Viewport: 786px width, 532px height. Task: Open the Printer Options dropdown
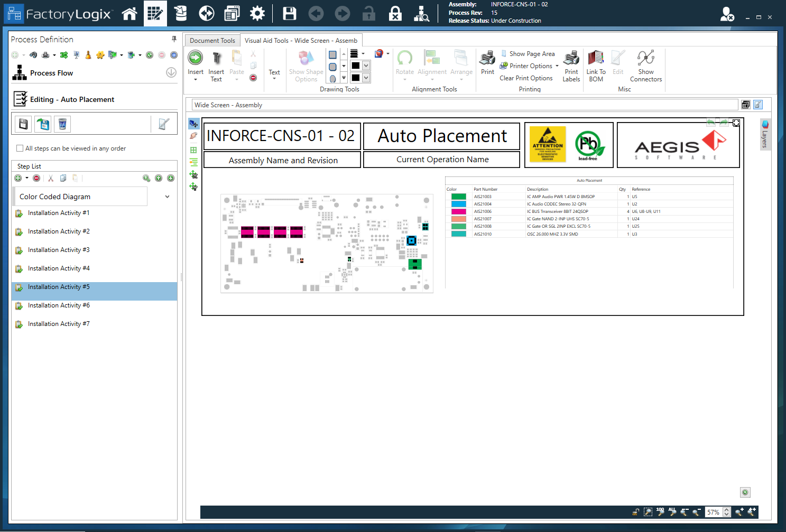[530, 66]
